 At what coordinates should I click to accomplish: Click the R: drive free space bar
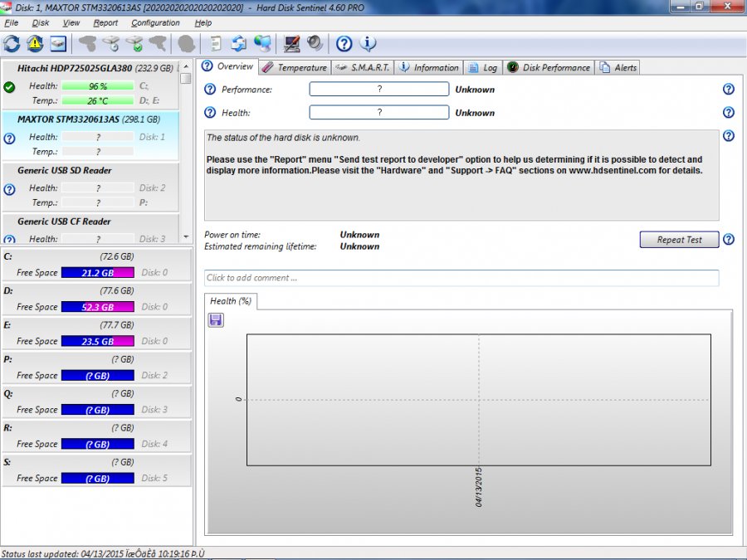(98, 444)
